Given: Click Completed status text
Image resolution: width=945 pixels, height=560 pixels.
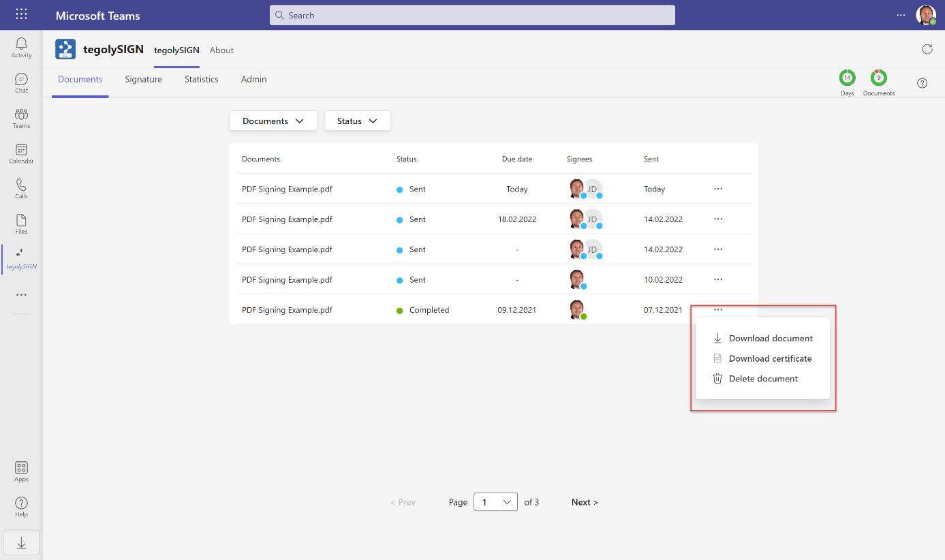Looking at the screenshot, I should pyautogui.click(x=429, y=310).
